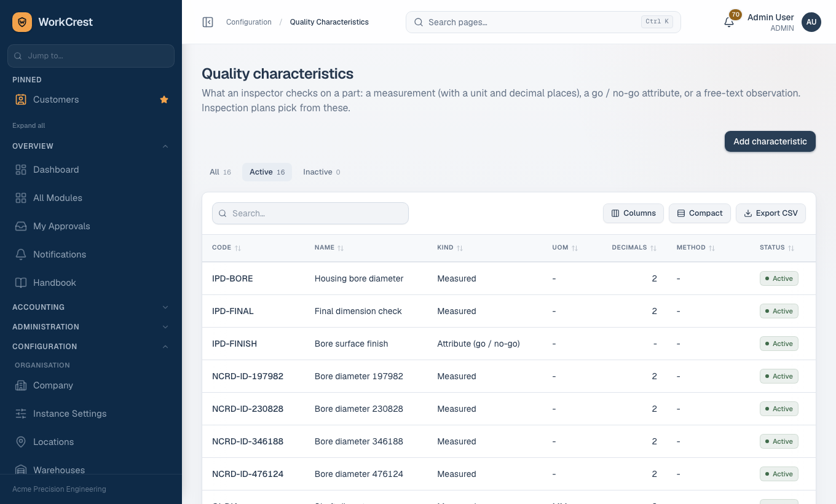Switch to the Inactive filter tab
The image size is (836, 504).
(321, 172)
